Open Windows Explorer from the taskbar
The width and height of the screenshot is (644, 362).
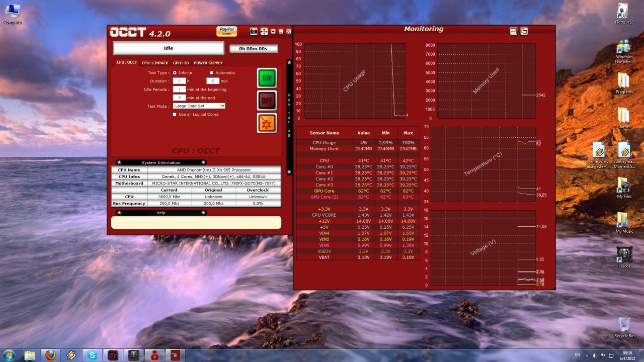tap(30, 355)
